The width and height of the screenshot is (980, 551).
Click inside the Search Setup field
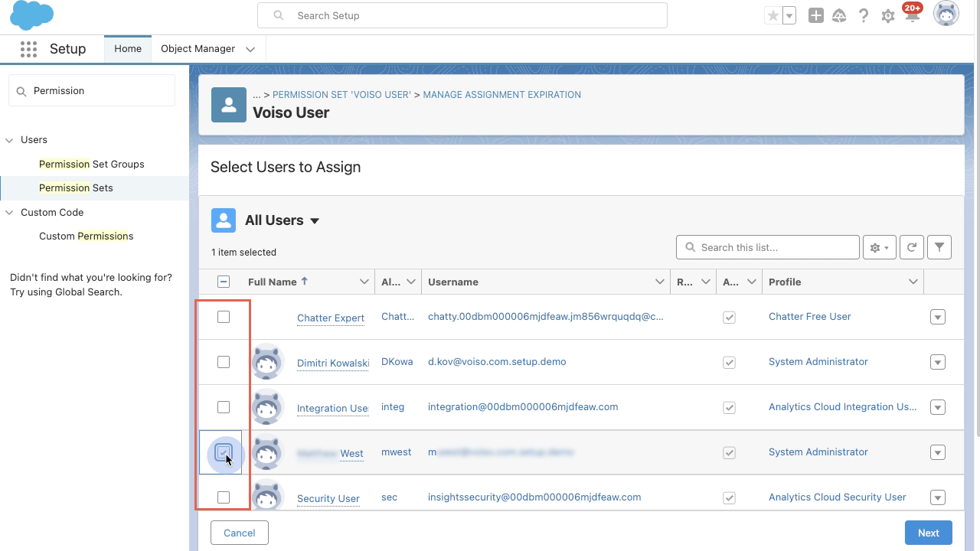point(462,15)
